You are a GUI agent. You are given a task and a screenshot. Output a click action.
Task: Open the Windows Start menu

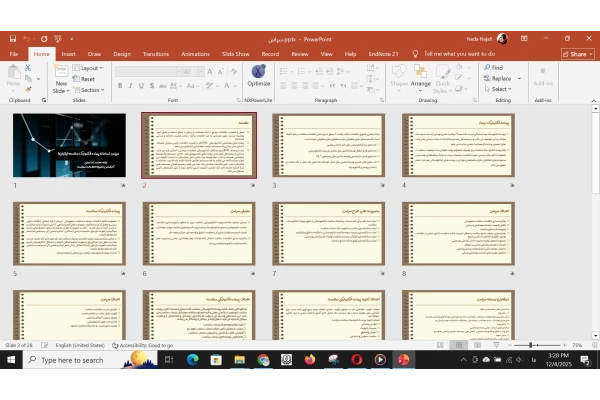pyautogui.click(x=12, y=360)
